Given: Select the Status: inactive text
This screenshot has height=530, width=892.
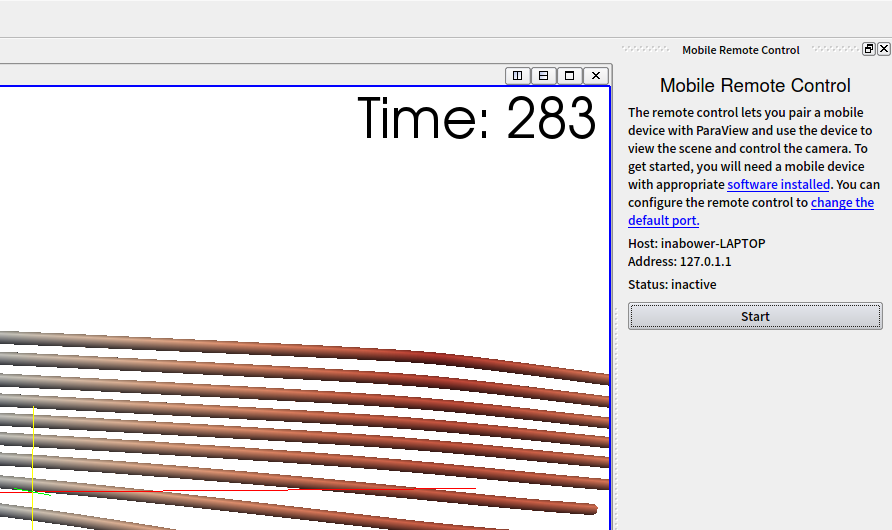Looking at the screenshot, I should 672,284.
